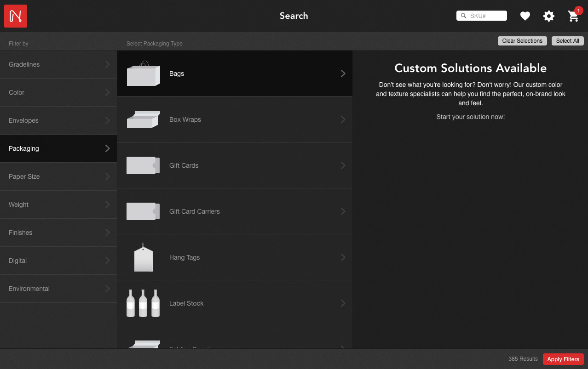Click the Neenah logo icon
This screenshot has width=588, height=369.
pos(15,15)
